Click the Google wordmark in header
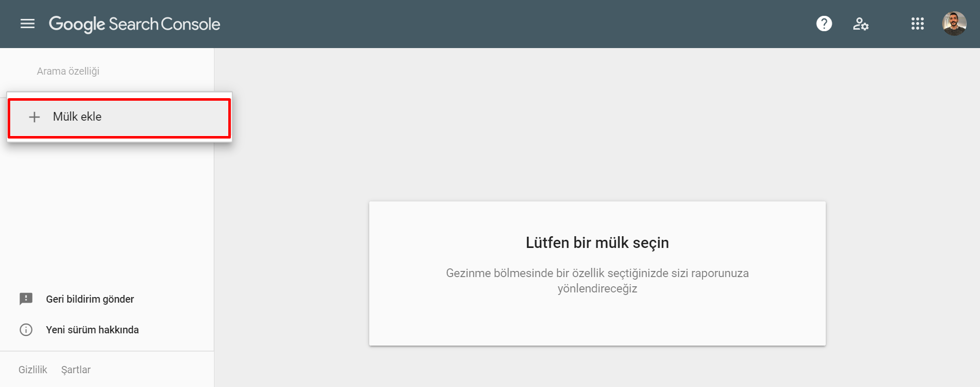Image resolution: width=980 pixels, height=387 pixels. click(77, 24)
